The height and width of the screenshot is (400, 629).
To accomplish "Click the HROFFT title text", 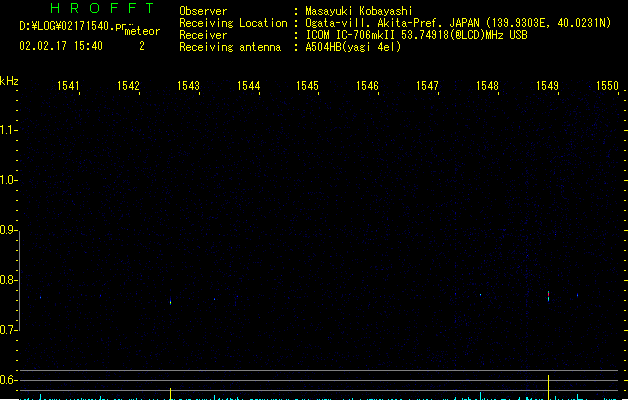I will (102, 8).
